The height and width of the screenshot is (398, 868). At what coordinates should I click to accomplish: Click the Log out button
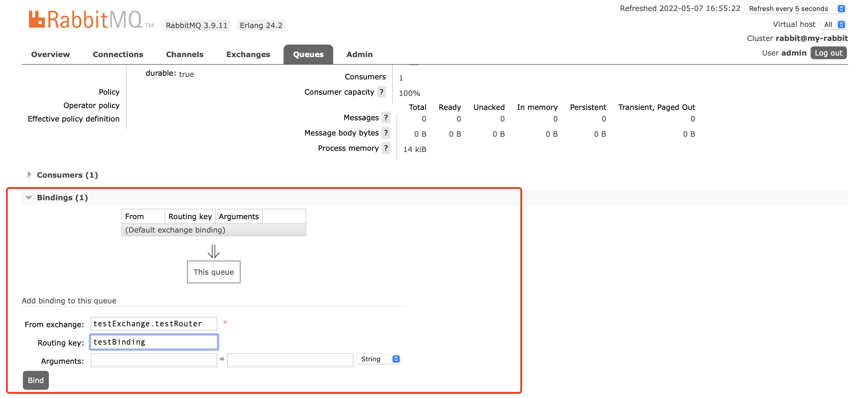coord(828,53)
